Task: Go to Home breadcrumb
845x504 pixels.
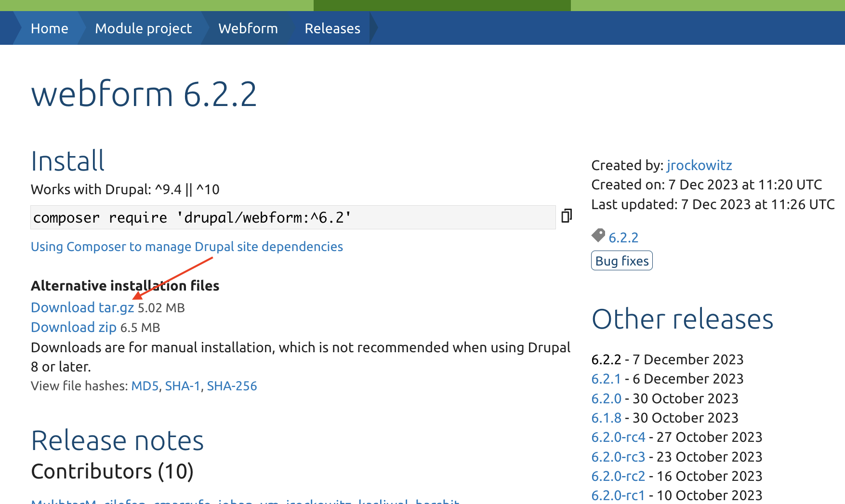Action: pyautogui.click(x=50, y=28)
